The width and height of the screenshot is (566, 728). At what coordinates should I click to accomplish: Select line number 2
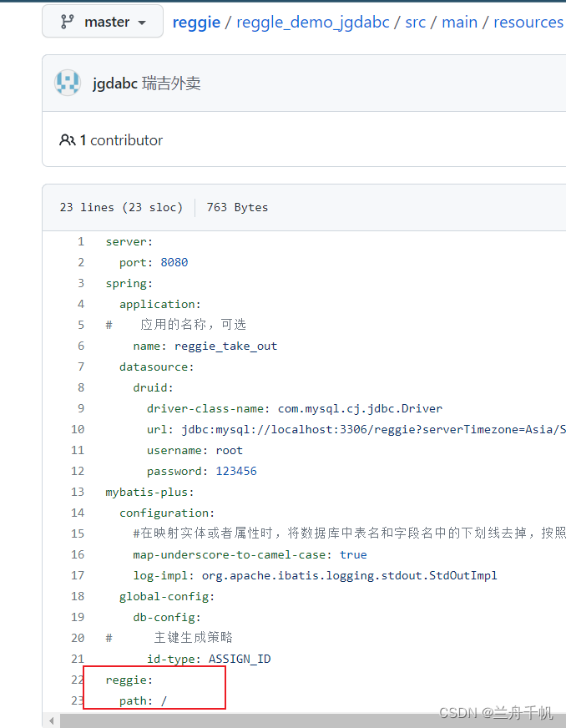click(x=81, y=262)
